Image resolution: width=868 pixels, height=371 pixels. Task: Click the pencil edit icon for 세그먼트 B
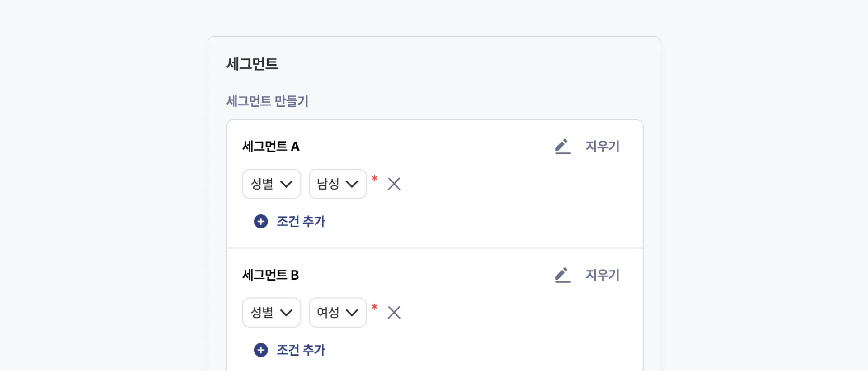[x=562, y=275]
